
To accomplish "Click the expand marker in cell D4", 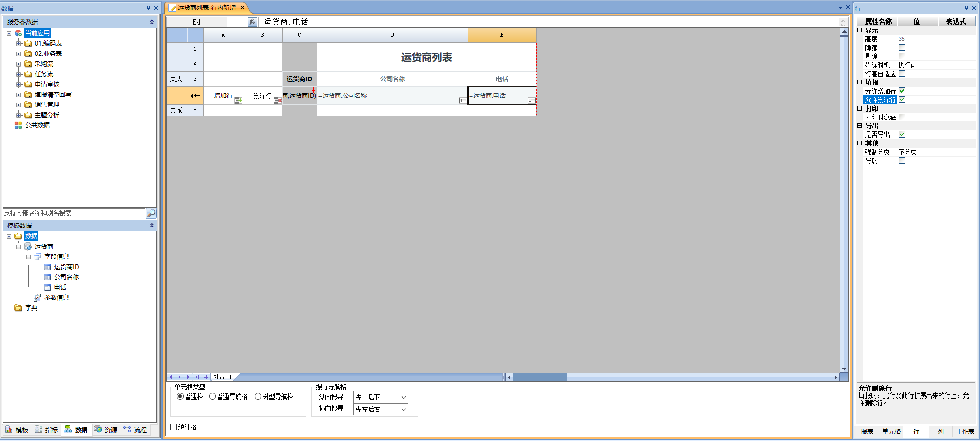I will (463, 100).
